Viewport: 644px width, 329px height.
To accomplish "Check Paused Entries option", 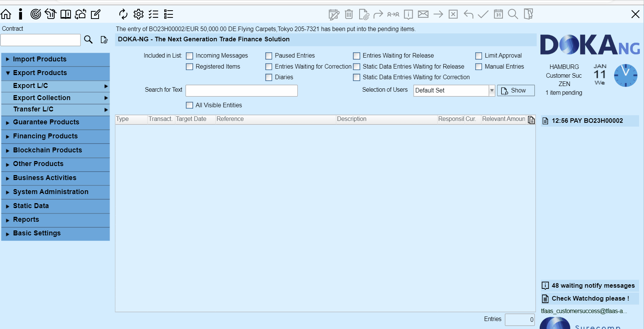I will coord(269,56).
